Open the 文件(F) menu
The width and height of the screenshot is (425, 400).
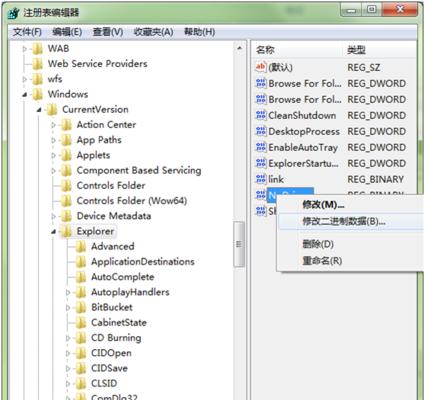pos(27,32)
